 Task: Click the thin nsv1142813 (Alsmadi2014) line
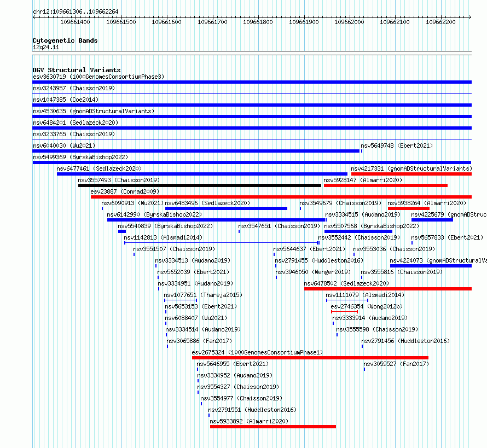(x=221, y=243)
